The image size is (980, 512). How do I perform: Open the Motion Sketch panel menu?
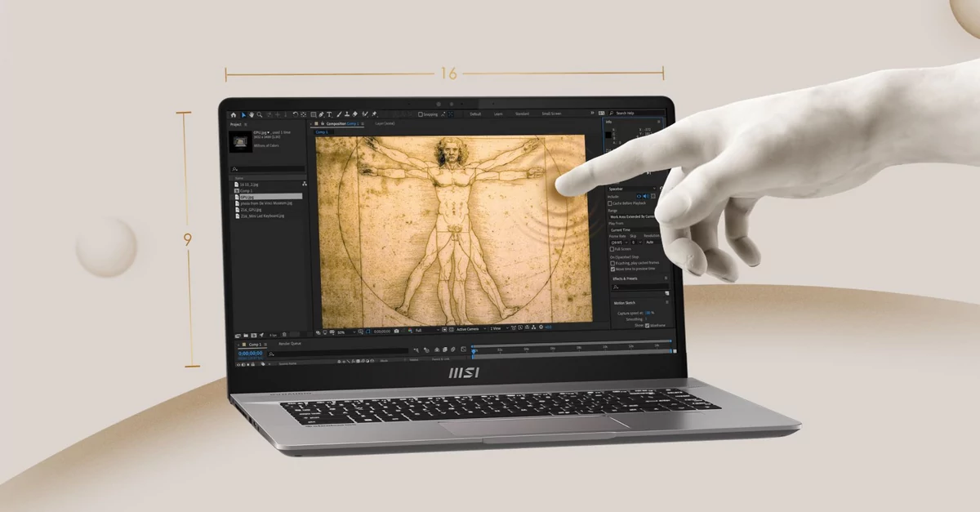[666, 302]
